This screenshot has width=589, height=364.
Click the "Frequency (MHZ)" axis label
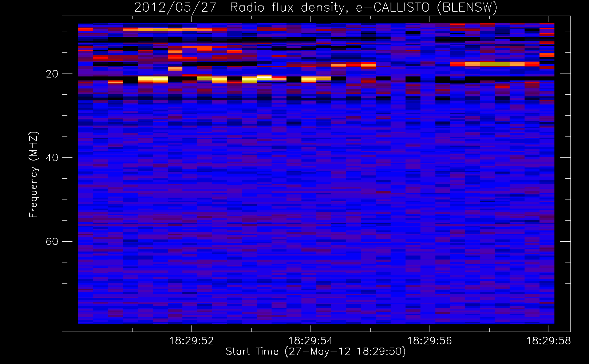(33, 175)
